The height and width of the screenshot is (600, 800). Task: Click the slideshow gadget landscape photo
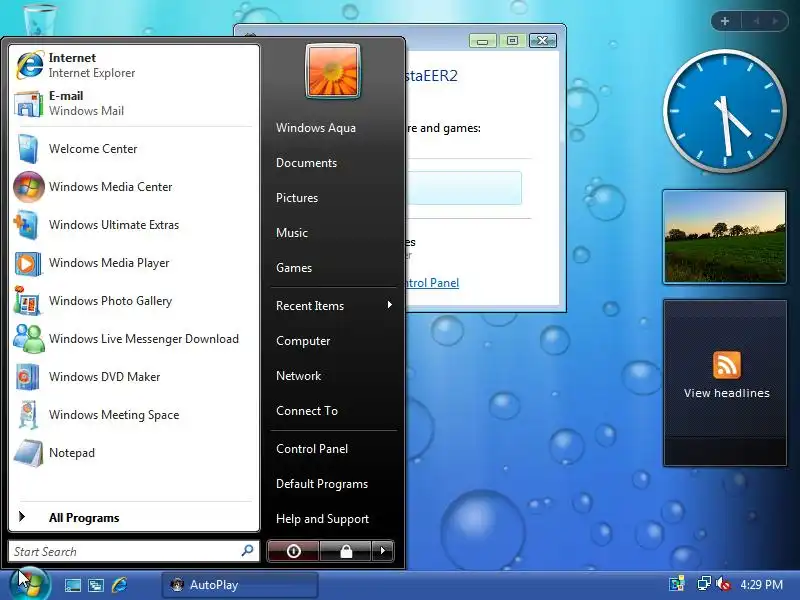pos(724,237)
